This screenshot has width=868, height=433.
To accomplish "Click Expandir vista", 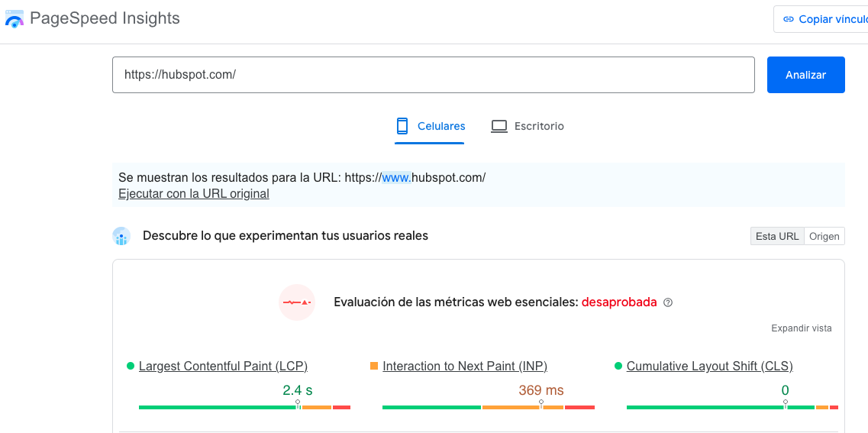I will (x=801, y=328).
